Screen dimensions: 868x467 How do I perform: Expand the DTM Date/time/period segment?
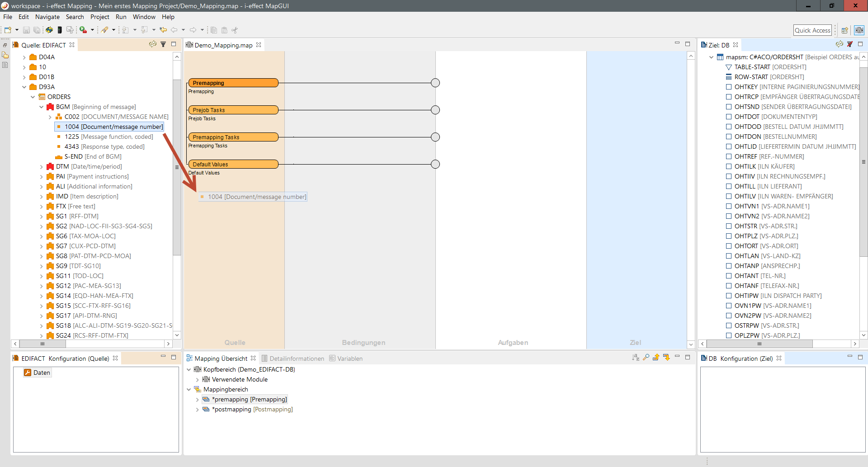pos(42,166)
